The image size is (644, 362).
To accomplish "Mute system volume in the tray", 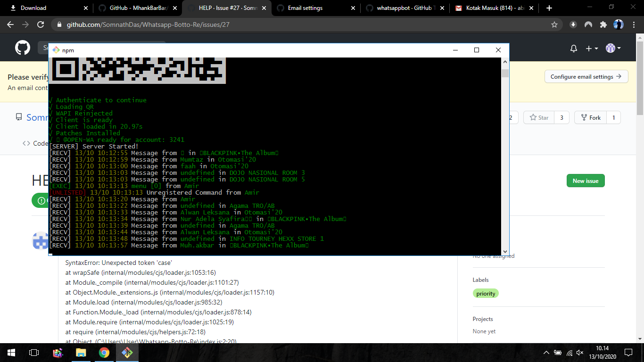I will (579, 352).
